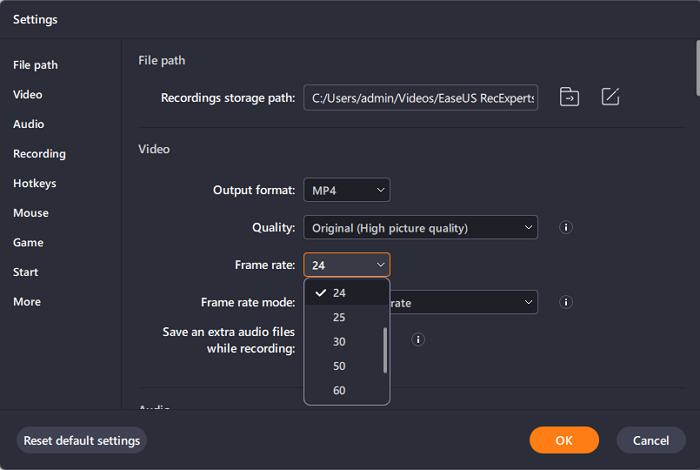Viewport: 700px width, 470px height.
Task: Select 25 in the frame rate list
Action: pos(339,317)
